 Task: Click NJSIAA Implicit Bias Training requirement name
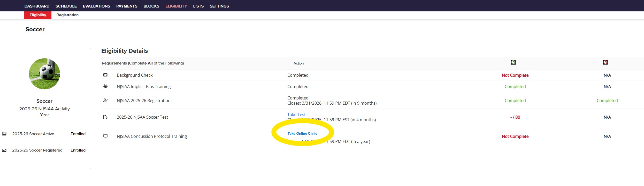pos(144,87)
